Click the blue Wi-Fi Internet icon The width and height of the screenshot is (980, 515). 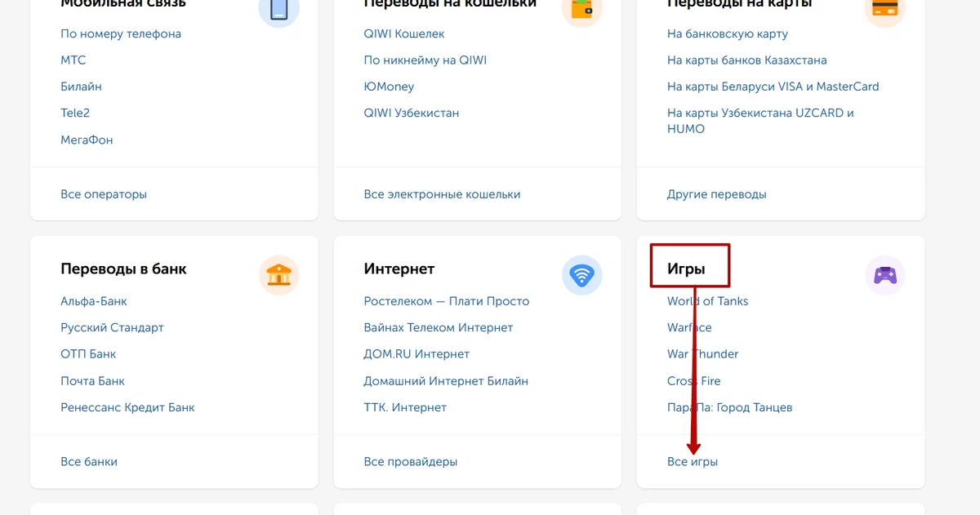click(581, 275)
